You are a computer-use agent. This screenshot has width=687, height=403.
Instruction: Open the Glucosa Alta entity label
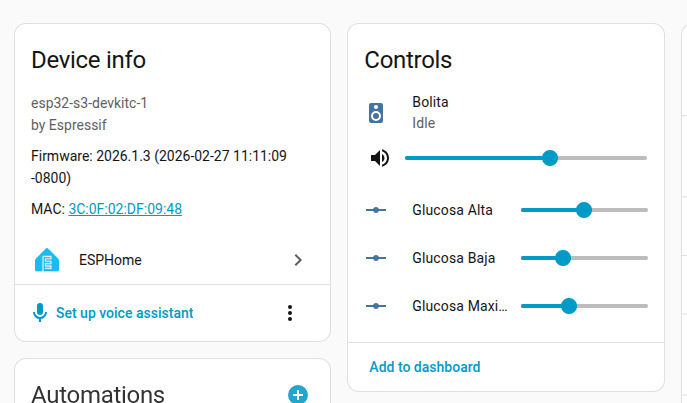coord(452,210)
